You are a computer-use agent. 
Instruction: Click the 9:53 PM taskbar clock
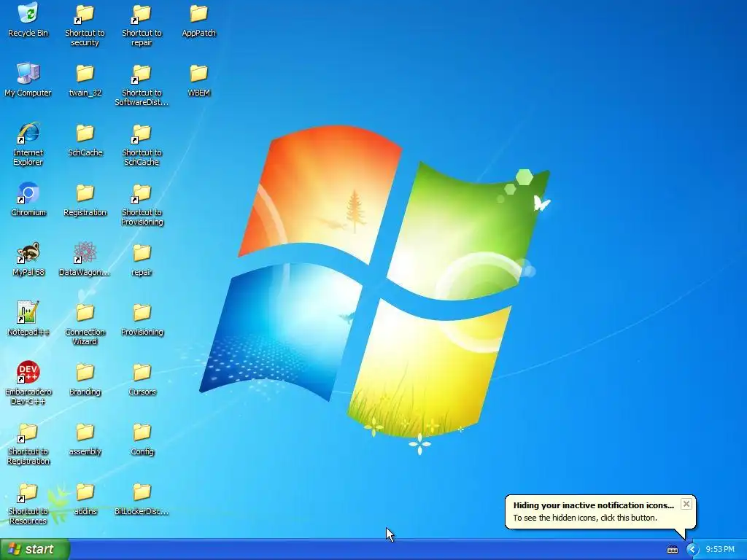720,550
